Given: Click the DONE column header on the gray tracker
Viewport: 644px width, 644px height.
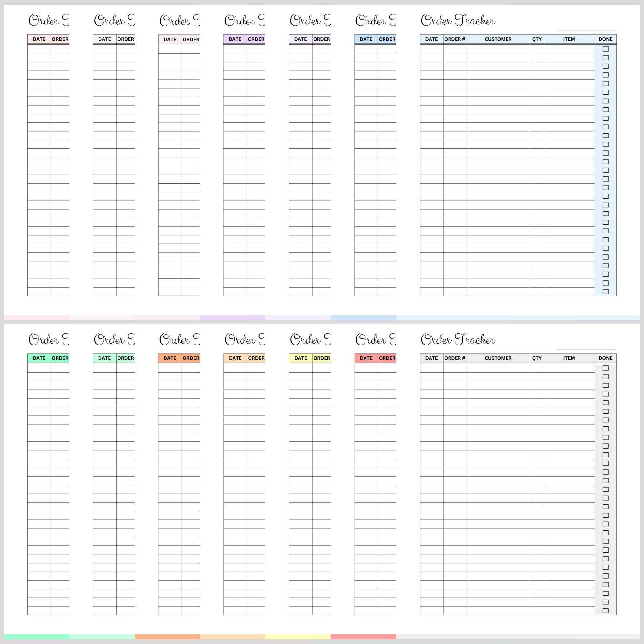Looking at the screenshot, I should (605, 358).
